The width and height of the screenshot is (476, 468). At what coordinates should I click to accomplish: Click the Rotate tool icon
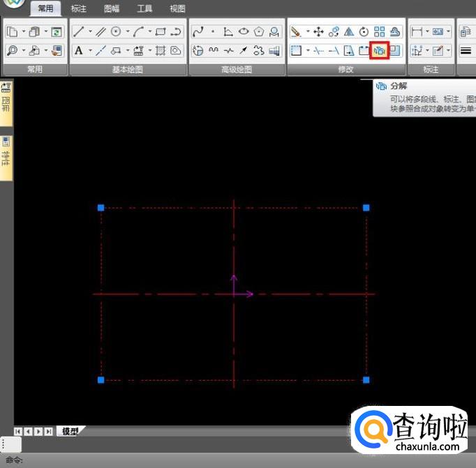pos(364,31)
